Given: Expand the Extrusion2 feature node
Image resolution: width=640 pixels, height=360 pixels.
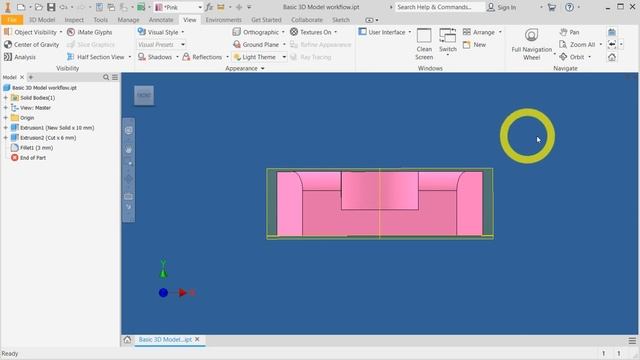Looking at the screenshot, I should click(6, 138).
